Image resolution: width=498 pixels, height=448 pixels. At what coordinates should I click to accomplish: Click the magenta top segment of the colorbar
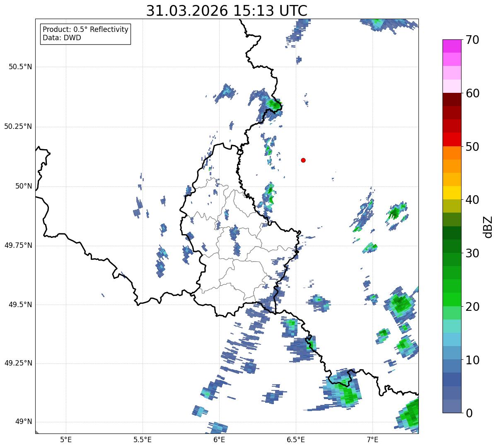coord(452,46)
